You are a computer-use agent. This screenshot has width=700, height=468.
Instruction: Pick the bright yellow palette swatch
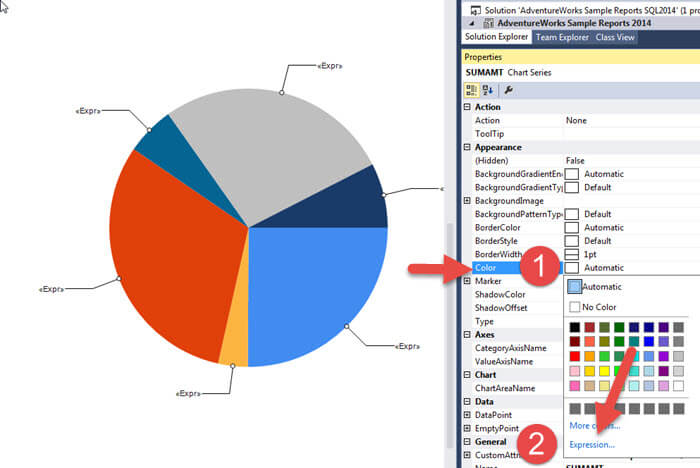tap(604, 371)
